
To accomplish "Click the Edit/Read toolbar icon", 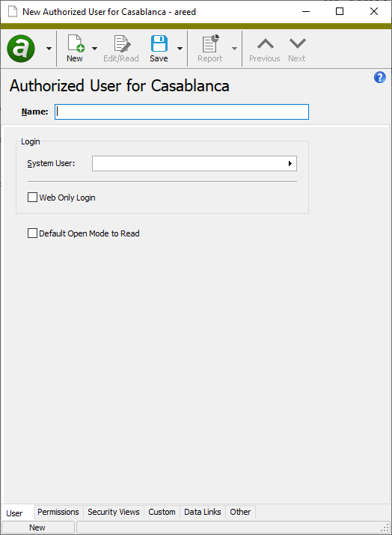I will [x=122, y=43].
